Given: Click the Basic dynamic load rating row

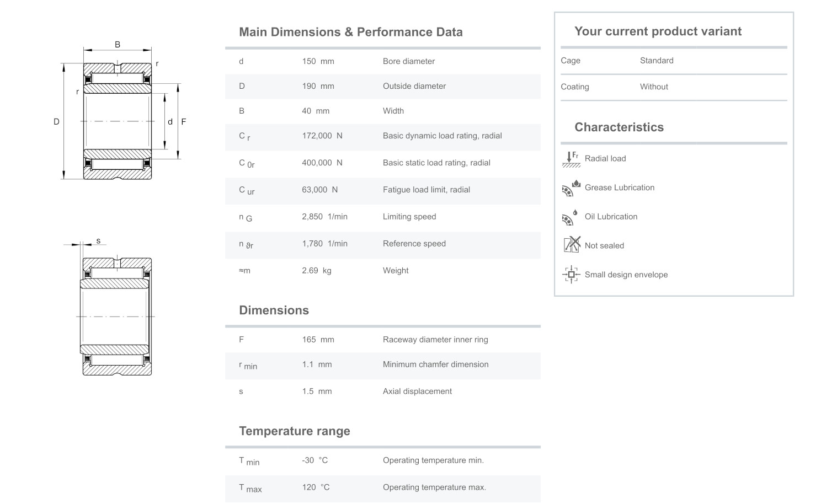Looking at the screenshot, I should 382,136.
